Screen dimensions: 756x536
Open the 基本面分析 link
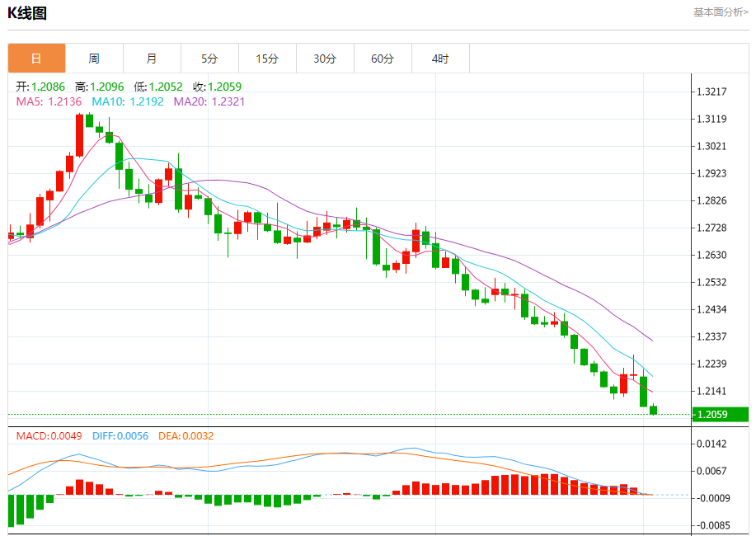pyautogui.click(x=721, y=12)
